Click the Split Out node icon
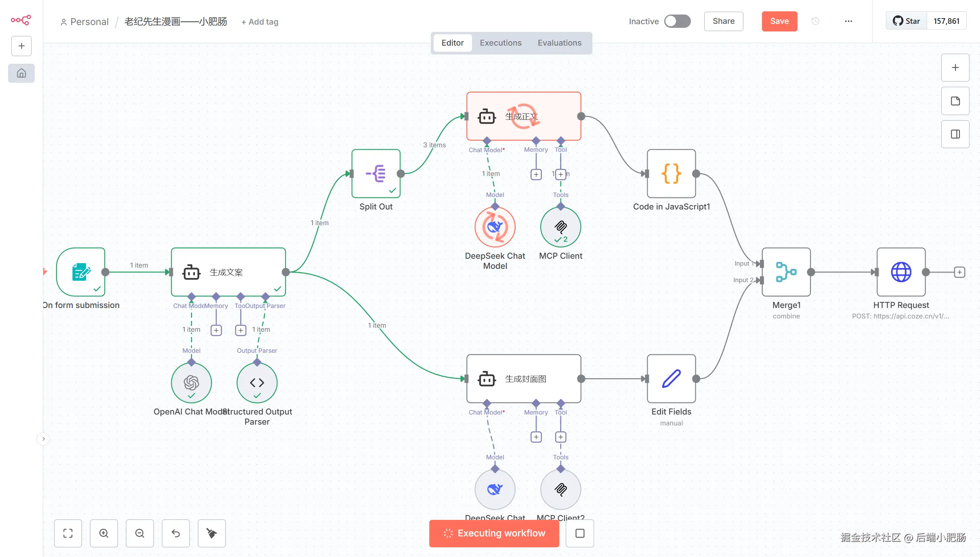This screenshot has height=557, width=980. coord(376,174)
